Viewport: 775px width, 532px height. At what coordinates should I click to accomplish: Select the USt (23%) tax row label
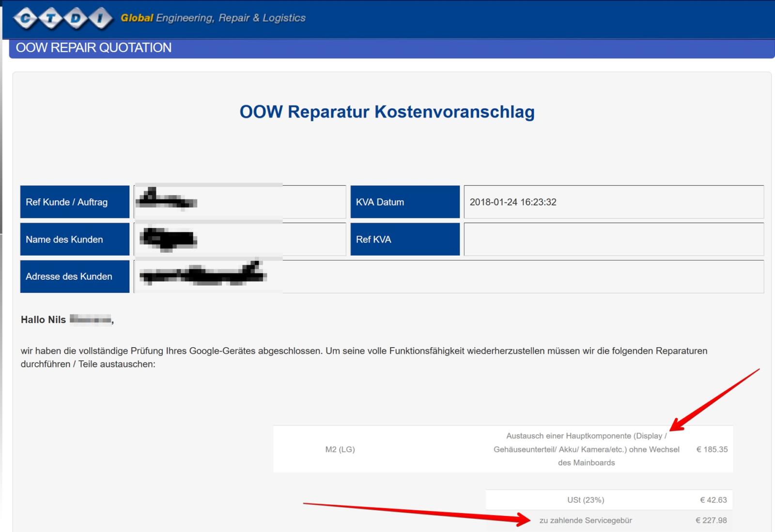coord(586,500)
